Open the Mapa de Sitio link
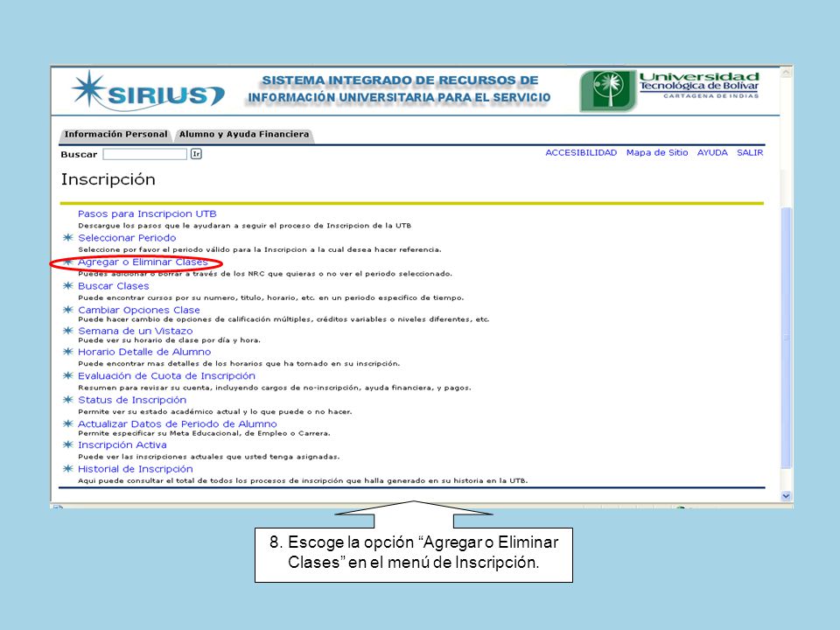This screenshot has height=630, width=840. coord(657,152)
